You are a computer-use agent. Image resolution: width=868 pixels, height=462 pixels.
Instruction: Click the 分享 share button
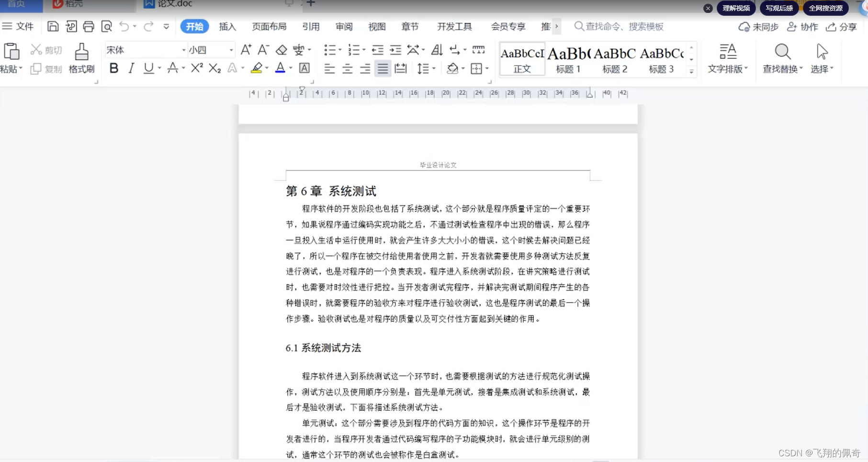(842, 27)
